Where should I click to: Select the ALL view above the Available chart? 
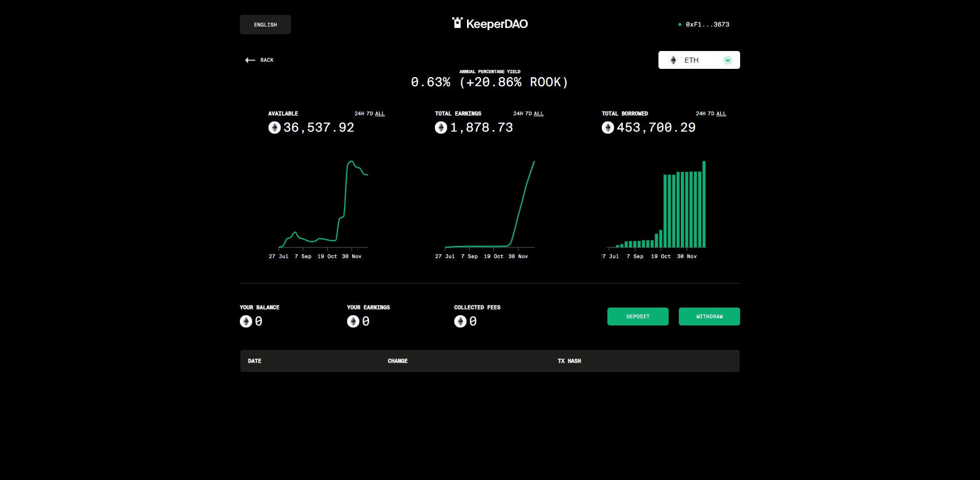coord(380,114)
